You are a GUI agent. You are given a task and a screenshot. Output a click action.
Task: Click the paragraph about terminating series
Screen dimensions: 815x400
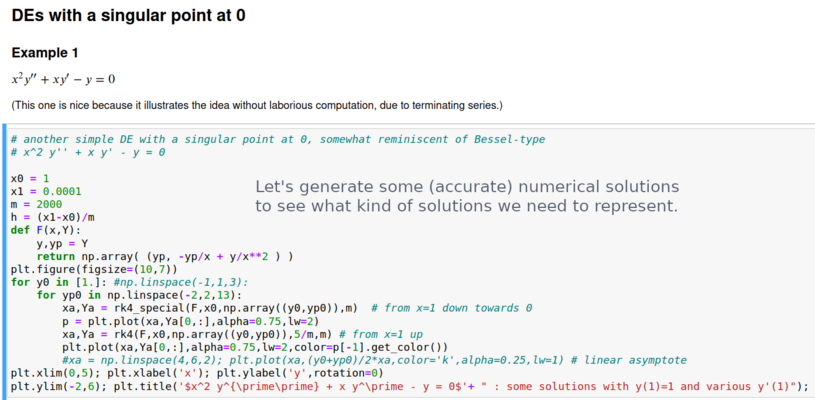[256, 105]
